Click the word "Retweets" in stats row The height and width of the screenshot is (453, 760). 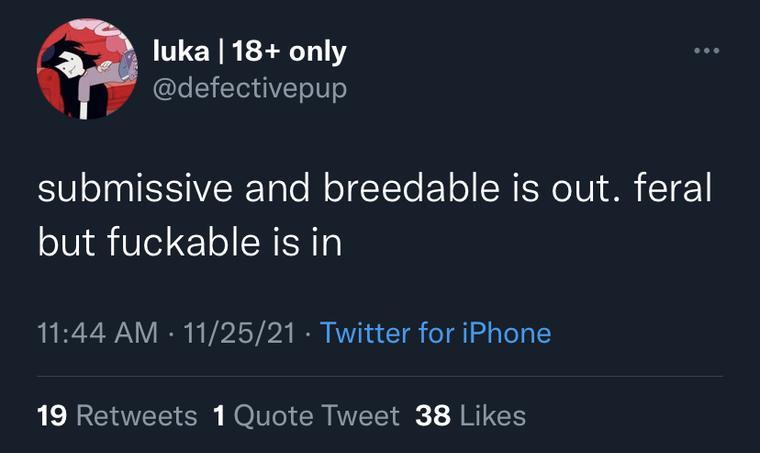[137, 415]
